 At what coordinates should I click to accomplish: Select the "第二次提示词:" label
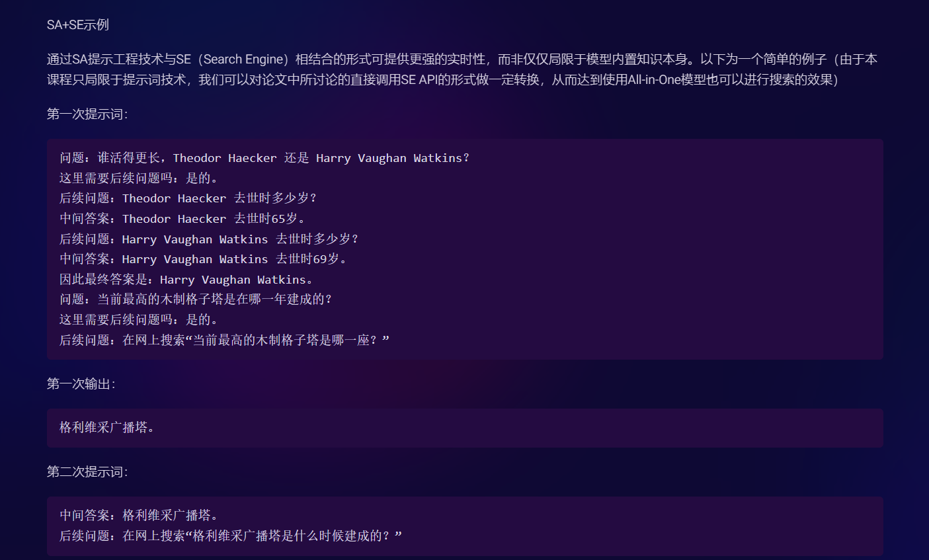(x=87, y=472)
